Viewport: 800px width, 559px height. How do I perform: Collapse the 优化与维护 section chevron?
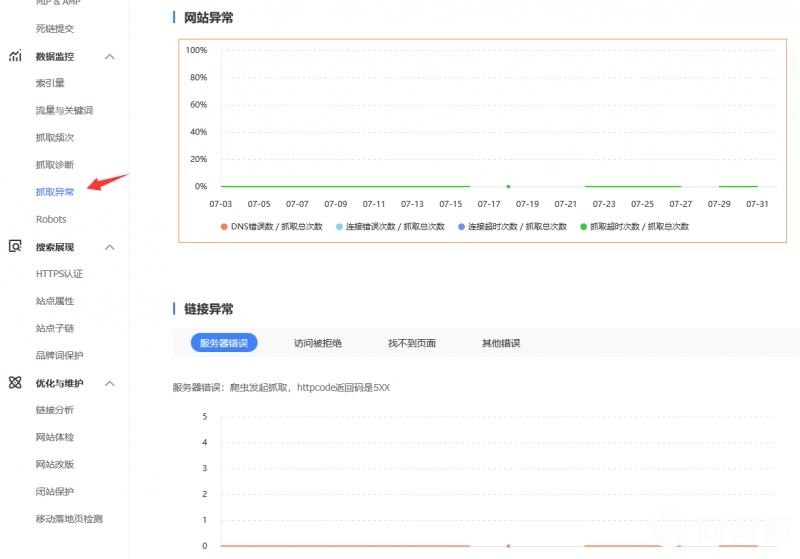tap(110, 383)
